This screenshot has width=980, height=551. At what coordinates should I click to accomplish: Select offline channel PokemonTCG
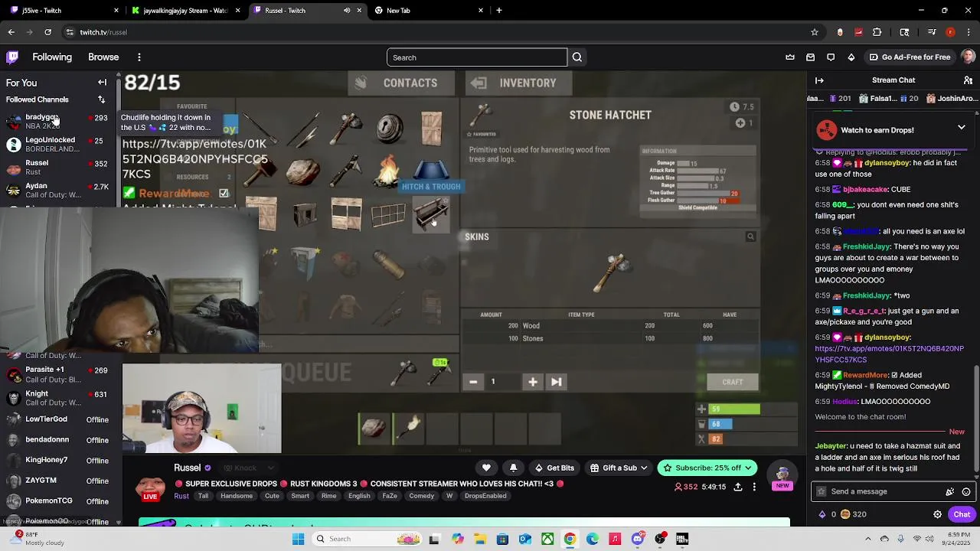tap(57, 501)
